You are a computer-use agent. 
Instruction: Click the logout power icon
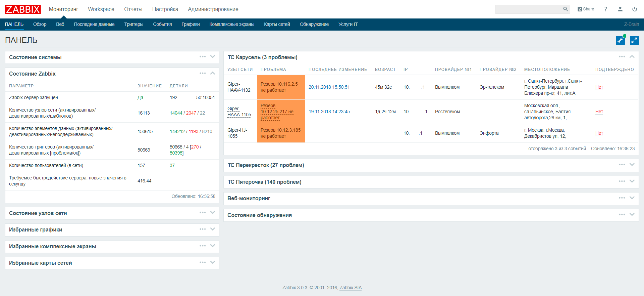click(635, 9)
